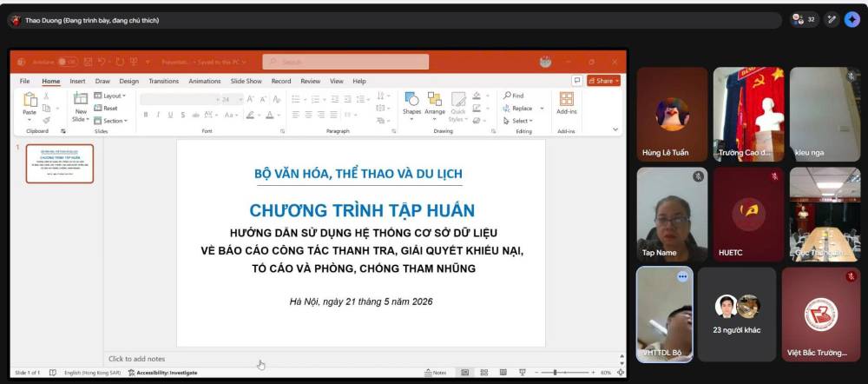Start slide show from status bar
The width and height of the screenshot is (868, 384).
(522, 373)
